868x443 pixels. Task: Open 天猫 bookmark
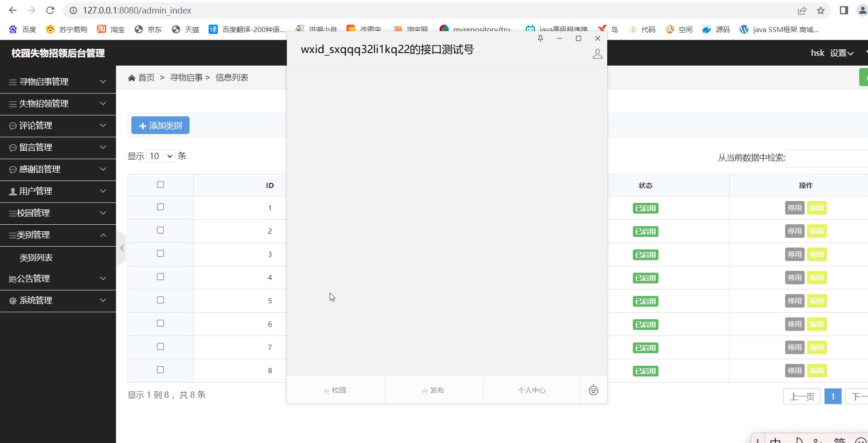(x=185, y=29)
